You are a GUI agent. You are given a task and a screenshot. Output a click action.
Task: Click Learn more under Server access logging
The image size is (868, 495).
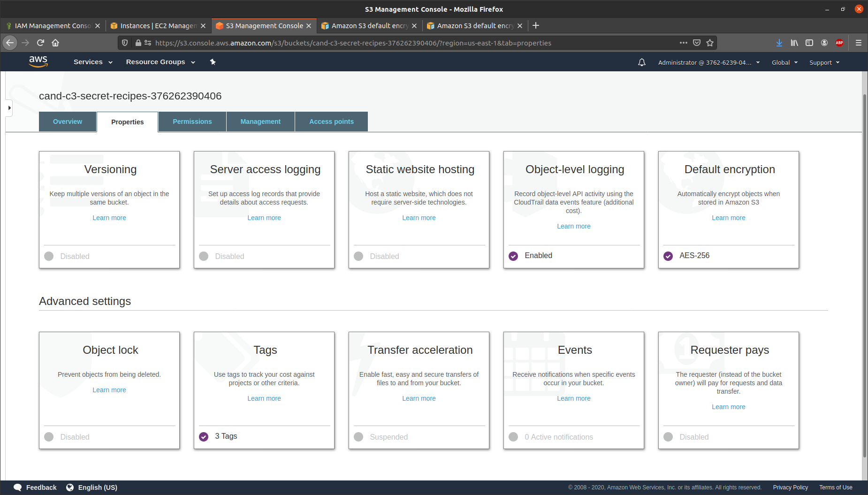264,218
